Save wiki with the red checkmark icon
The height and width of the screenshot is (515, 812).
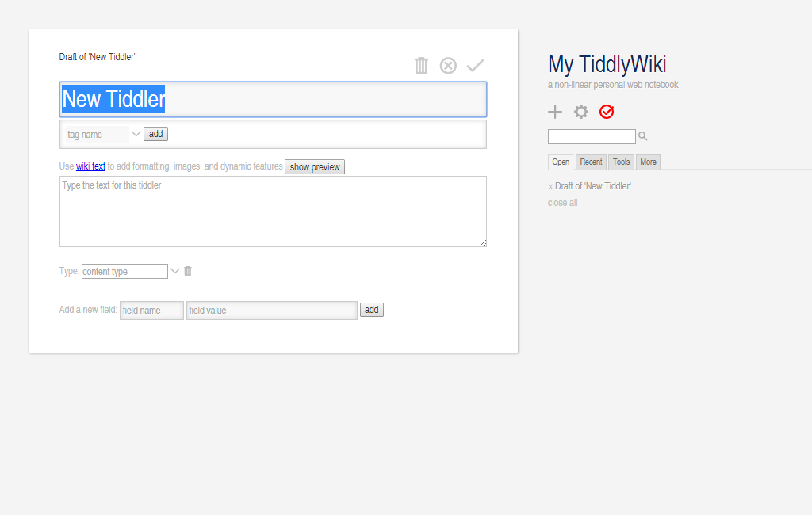tap(607, 112)
